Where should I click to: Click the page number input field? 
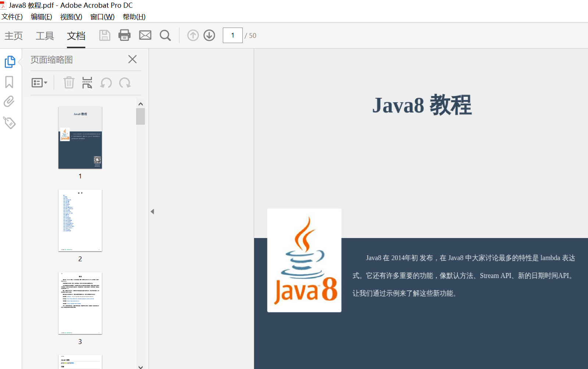(x=232, y=35)
